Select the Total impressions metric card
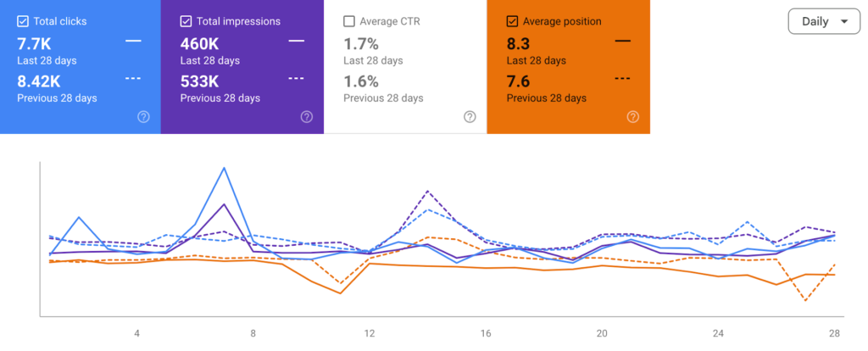The width and height of the screenshot is (868, 351). [242, 67]
